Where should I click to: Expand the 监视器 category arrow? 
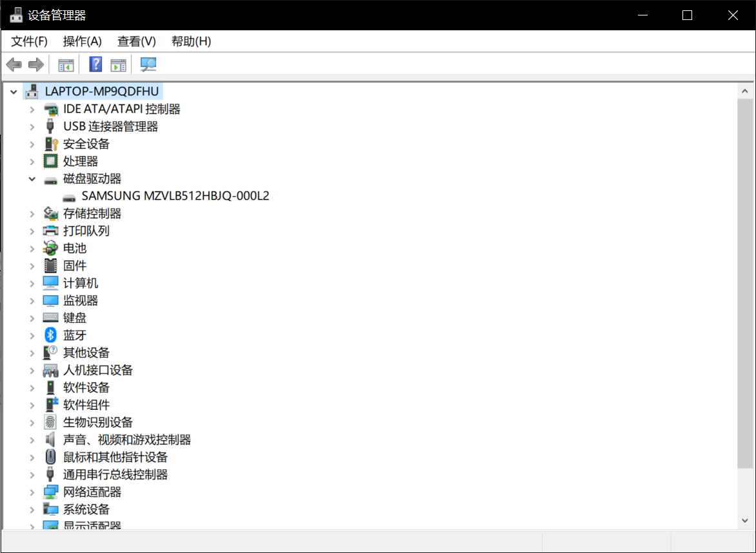click(32, 300)
